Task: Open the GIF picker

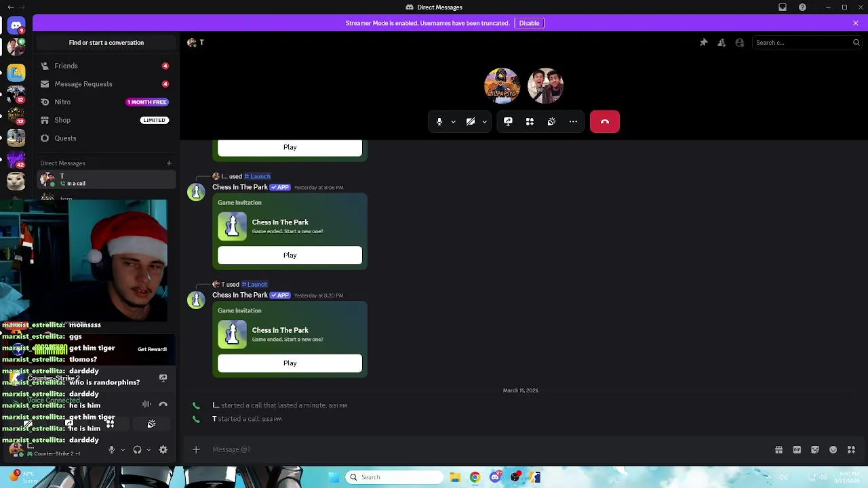Action: 797,449
